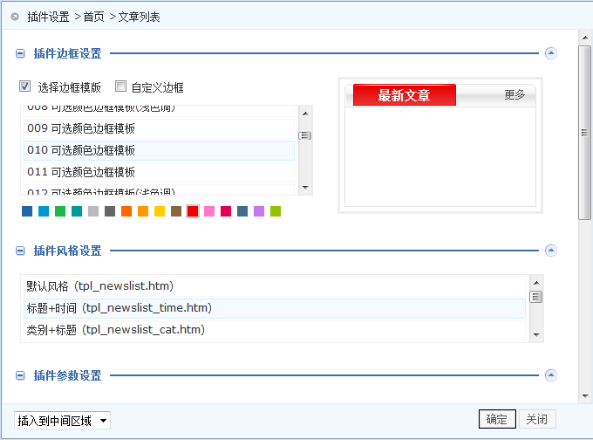The width and height of the screenshot is (593, 440).
Task: Click the 关闭 button
Action: coord(537,419)
